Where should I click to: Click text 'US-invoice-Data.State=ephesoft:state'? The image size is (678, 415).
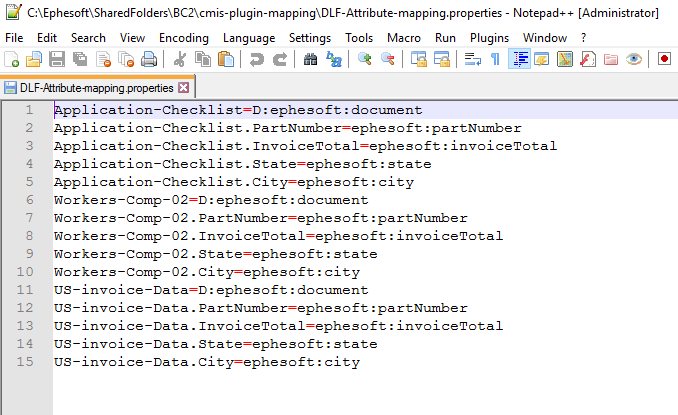[216, 344]
